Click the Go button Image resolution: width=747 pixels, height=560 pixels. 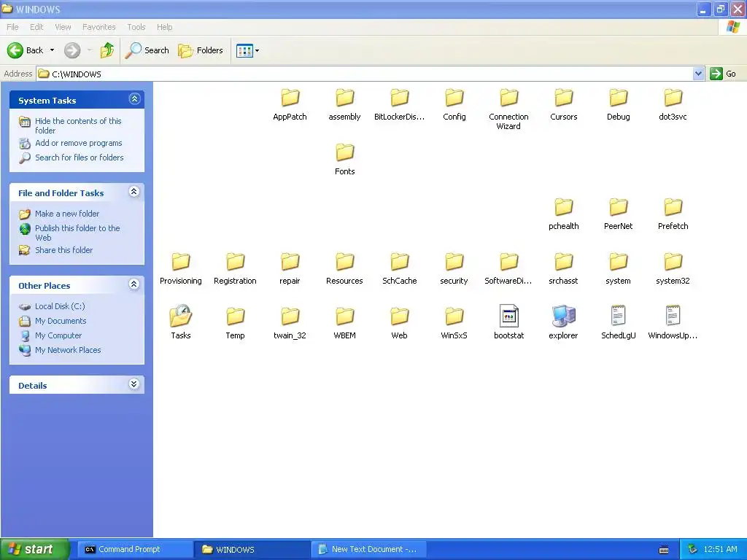click(723, 74)
